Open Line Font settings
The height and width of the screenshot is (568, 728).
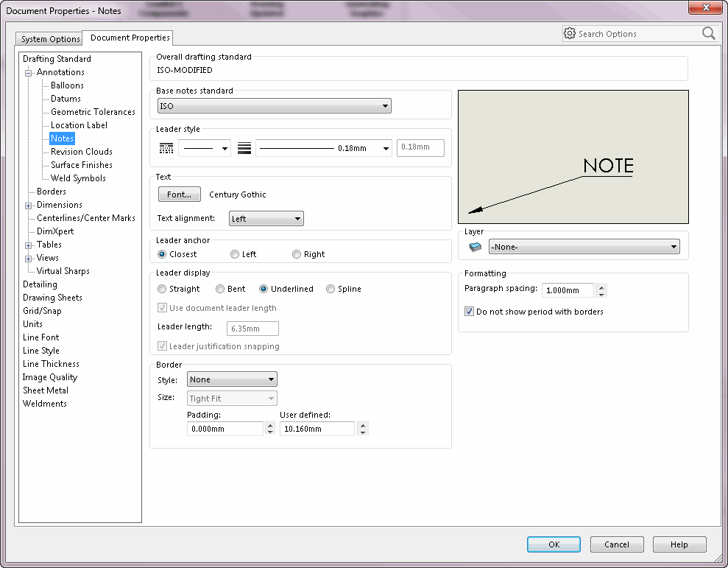pyautogui.click(x=41, y=337)
